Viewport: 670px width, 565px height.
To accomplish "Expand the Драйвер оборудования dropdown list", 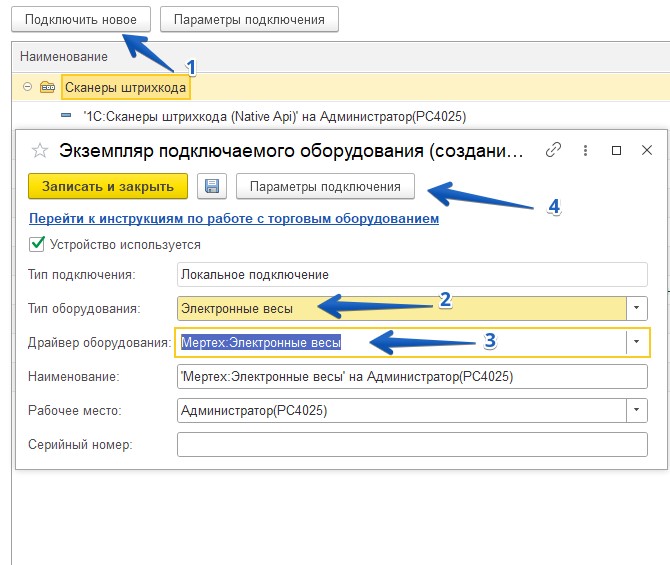I will pyautogui.click(x=637, y=342).
